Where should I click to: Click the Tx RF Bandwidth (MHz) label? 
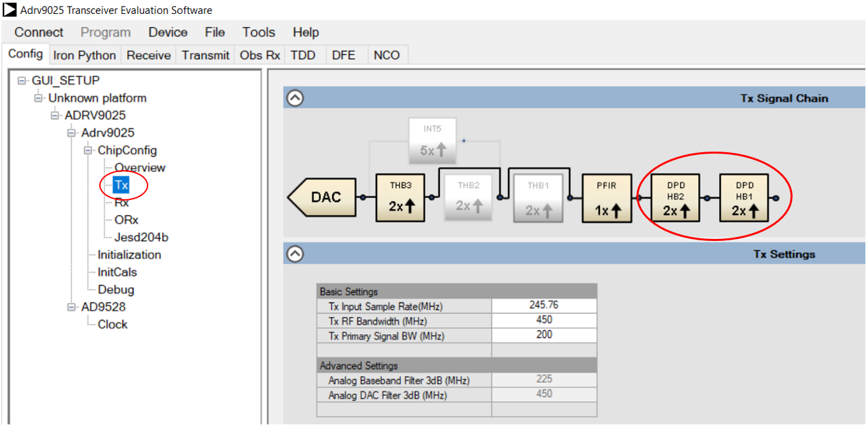378,321
